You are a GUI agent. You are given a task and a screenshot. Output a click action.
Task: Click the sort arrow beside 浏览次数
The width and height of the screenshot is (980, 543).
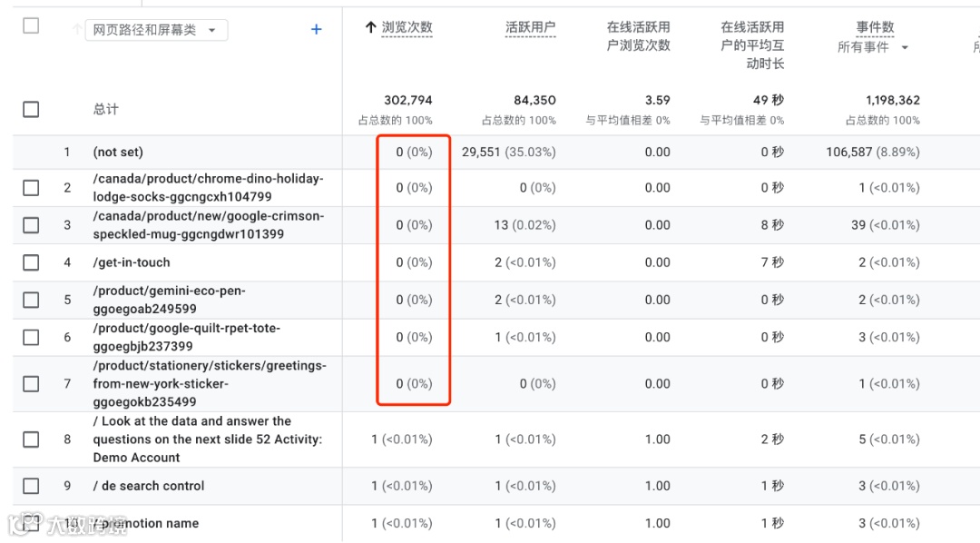[370, 28]
